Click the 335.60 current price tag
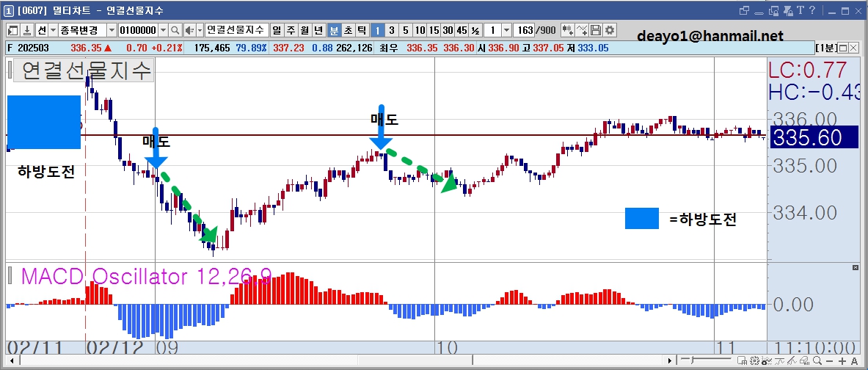Screen dimensions: 868x370 pyautogui.click(x=813, y=138)
